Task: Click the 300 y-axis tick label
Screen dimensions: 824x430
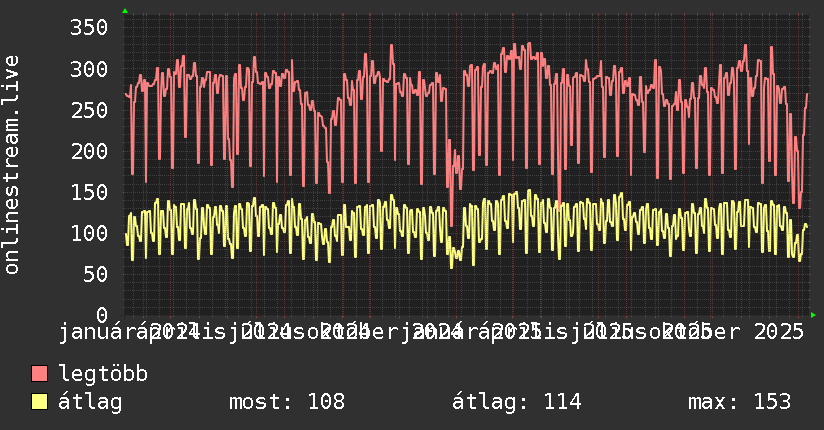Action: [x=89, y=69]
